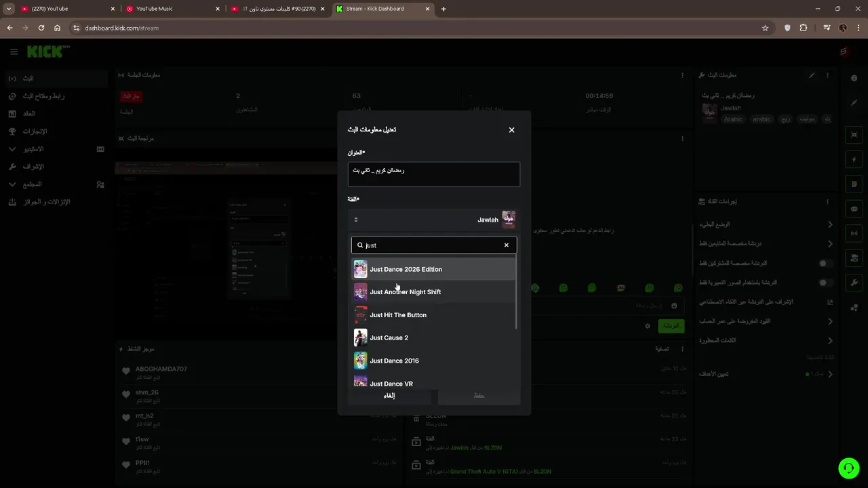Click the Cancel (إلغاء) button in dialog

tap(389, 396)
